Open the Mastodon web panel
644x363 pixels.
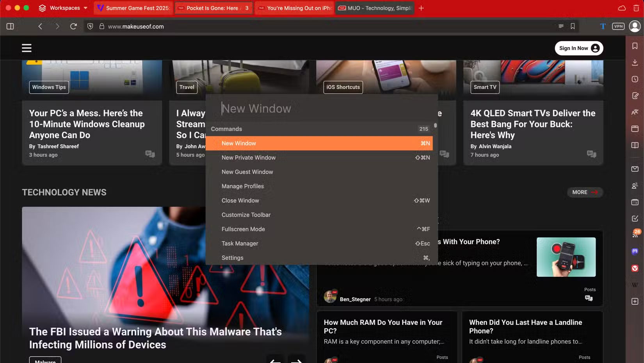635,251
